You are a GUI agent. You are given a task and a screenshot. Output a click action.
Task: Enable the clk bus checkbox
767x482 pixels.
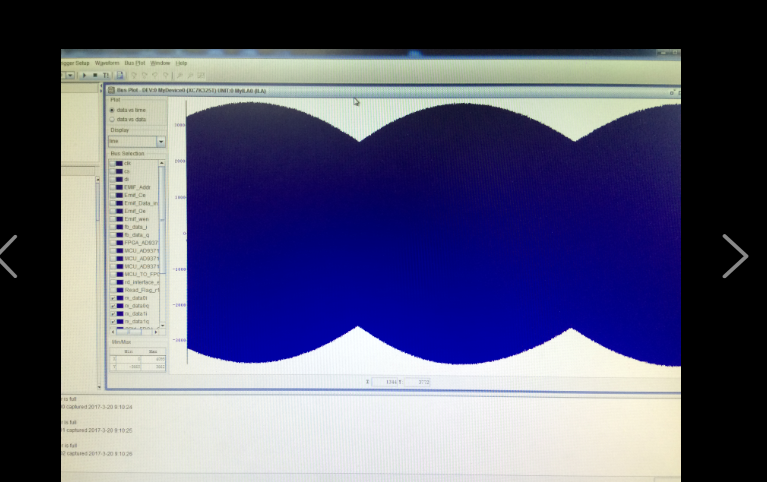point(112,163)
